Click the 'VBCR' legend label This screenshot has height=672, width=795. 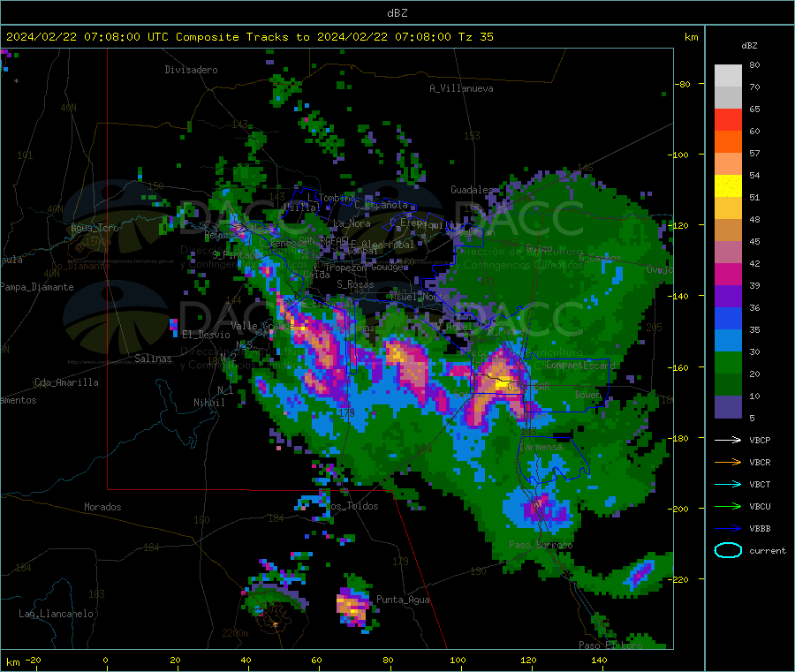pos(760,462)
